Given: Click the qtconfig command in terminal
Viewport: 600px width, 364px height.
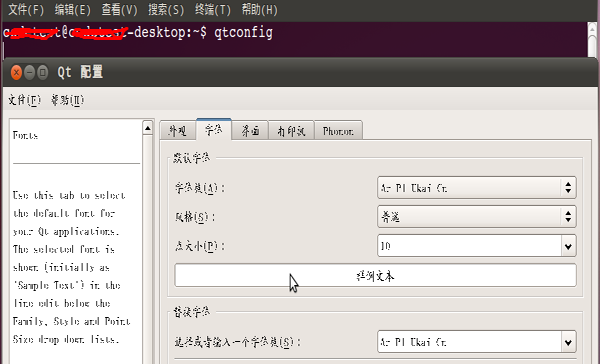Looking at the screenshot, I should (x=243, y=32).
